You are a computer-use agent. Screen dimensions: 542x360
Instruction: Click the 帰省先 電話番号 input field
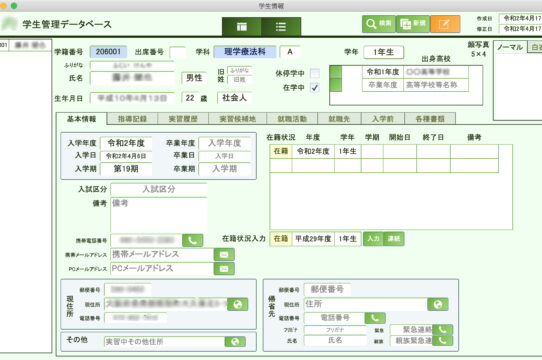tap(334, 318)
